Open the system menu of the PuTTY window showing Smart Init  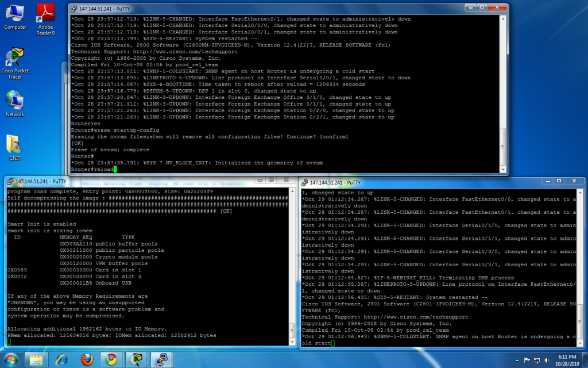[x=10, y=181]
